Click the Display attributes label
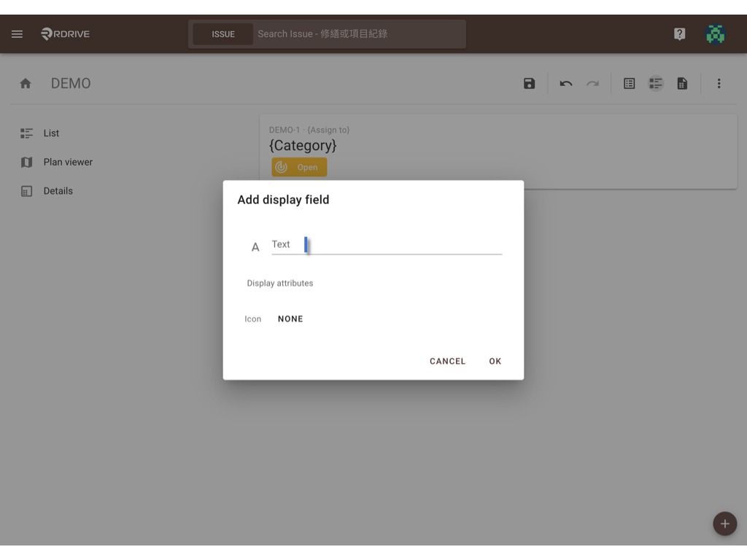The height and width of the screenshot is (560, 747). click(280, 284)
